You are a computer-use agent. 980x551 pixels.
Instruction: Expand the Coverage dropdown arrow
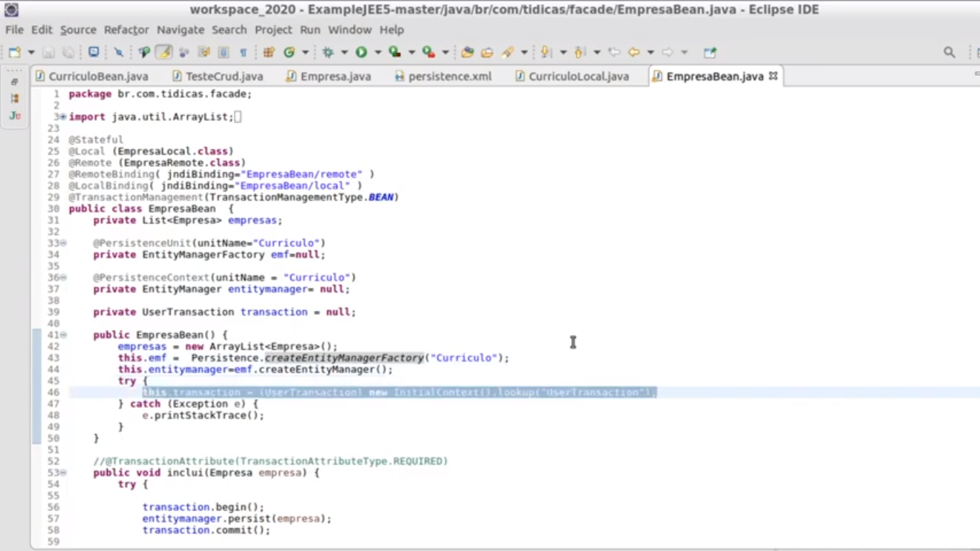[412, 52]
